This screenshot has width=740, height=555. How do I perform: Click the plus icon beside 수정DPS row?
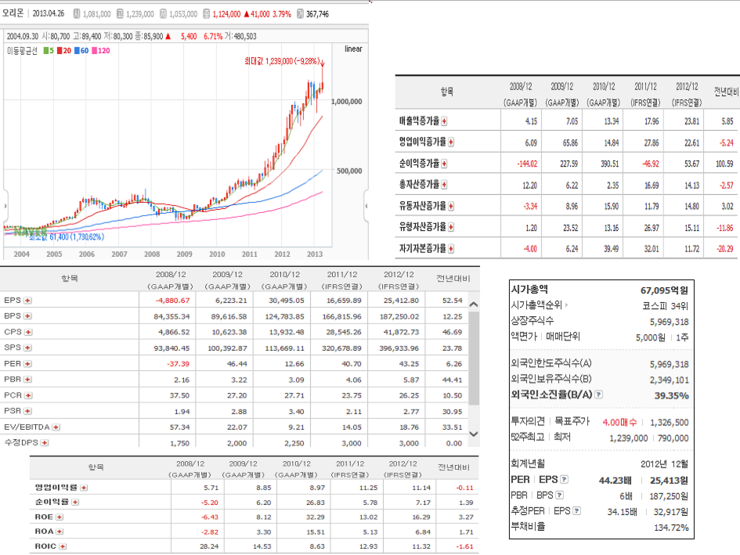44,443
